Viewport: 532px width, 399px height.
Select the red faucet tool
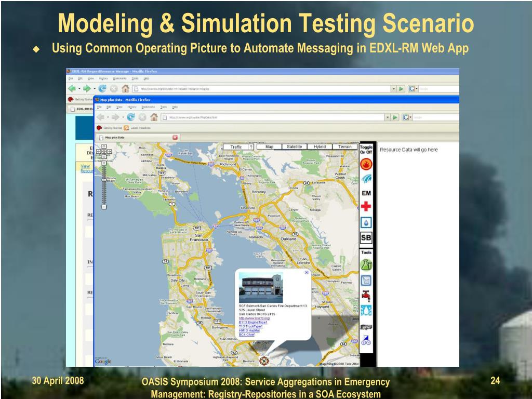click(366, 296)
